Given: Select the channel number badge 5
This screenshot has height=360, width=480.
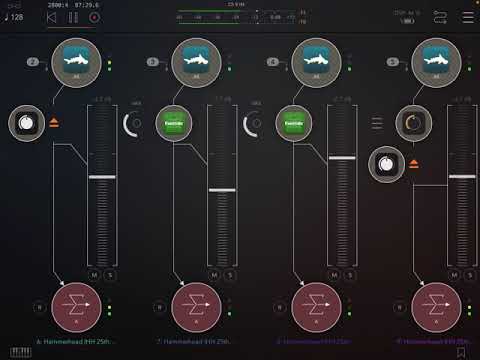Looking at the screenshot, I should coord(393,62).
